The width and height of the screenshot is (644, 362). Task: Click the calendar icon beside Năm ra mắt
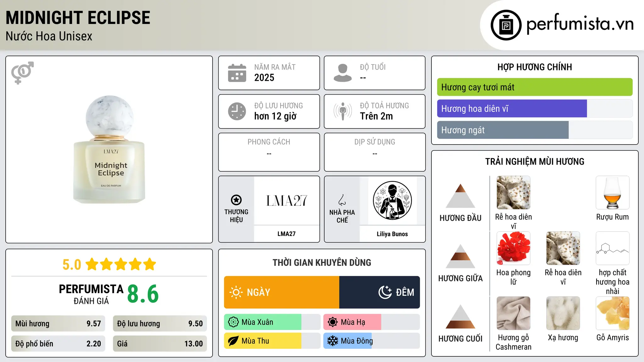pyautogui.click(x=237, y=73)
